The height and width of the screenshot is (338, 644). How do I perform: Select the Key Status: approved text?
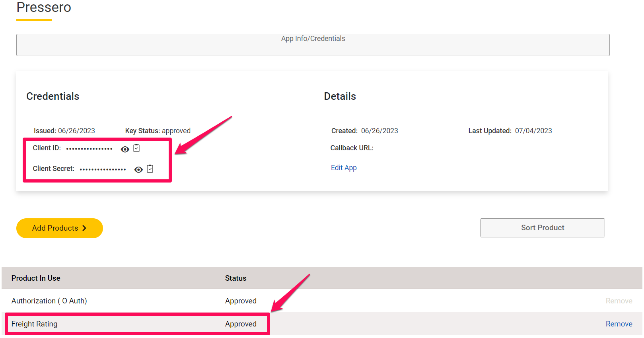point(158,131)
